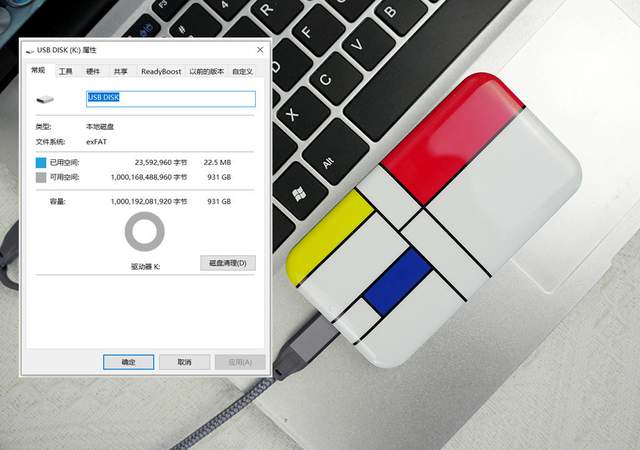640x450 pixels.
Task: Close the USB DISK properties dialog
Action: click(260, 50)
